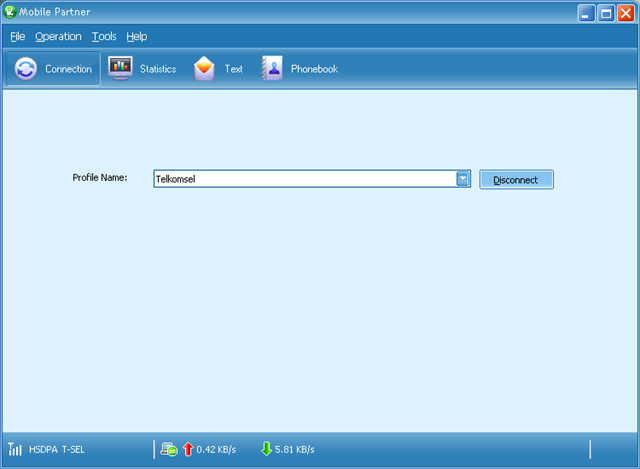Click the Mobile Partner title bar logo

pyautogui.click(x=9, y=12)
